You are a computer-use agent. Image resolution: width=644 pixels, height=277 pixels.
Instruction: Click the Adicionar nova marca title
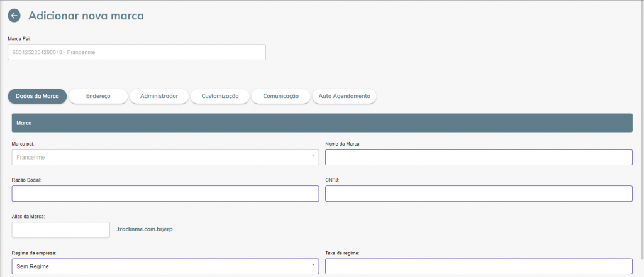click(86, 16)
